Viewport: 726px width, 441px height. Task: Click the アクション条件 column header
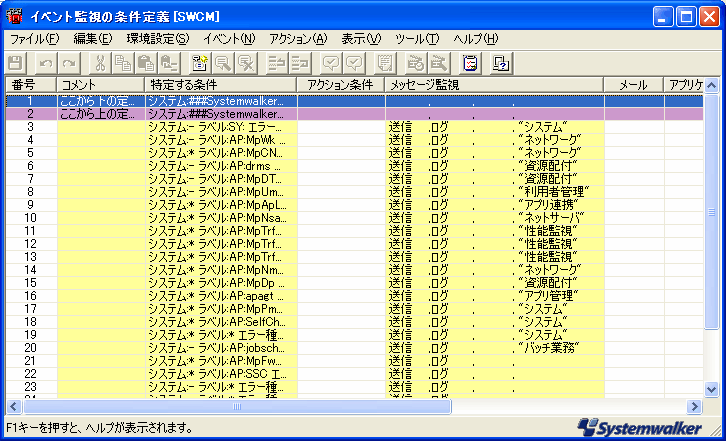coord(341,85)
